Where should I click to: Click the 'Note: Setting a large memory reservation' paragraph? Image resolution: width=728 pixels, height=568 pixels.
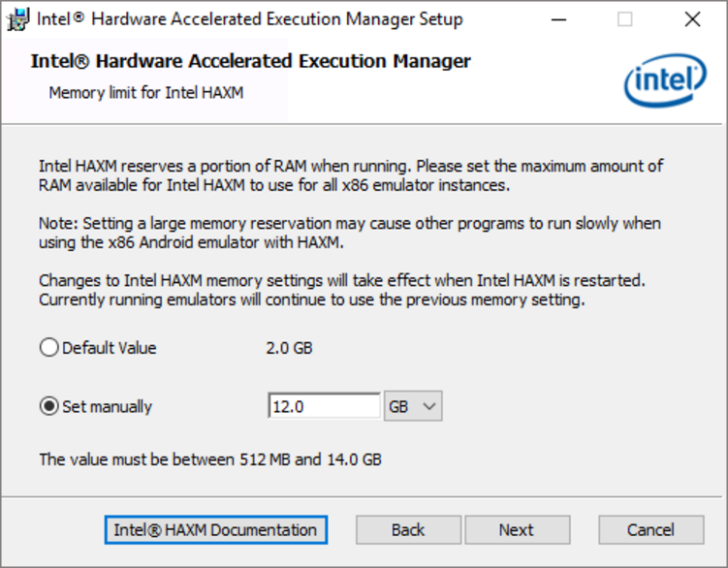click(350, 233)
